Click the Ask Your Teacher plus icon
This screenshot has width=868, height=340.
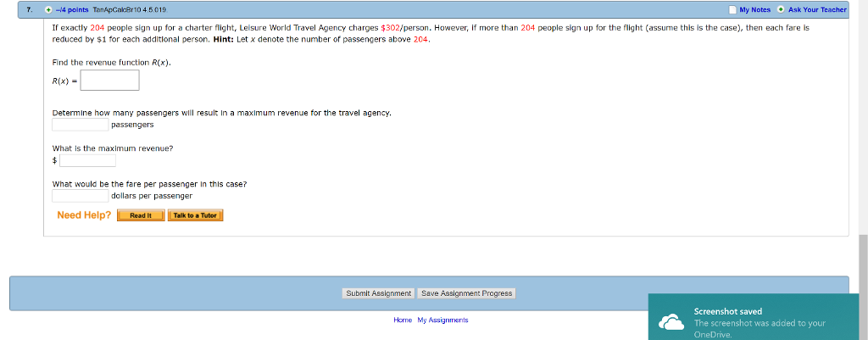(781, 9)
